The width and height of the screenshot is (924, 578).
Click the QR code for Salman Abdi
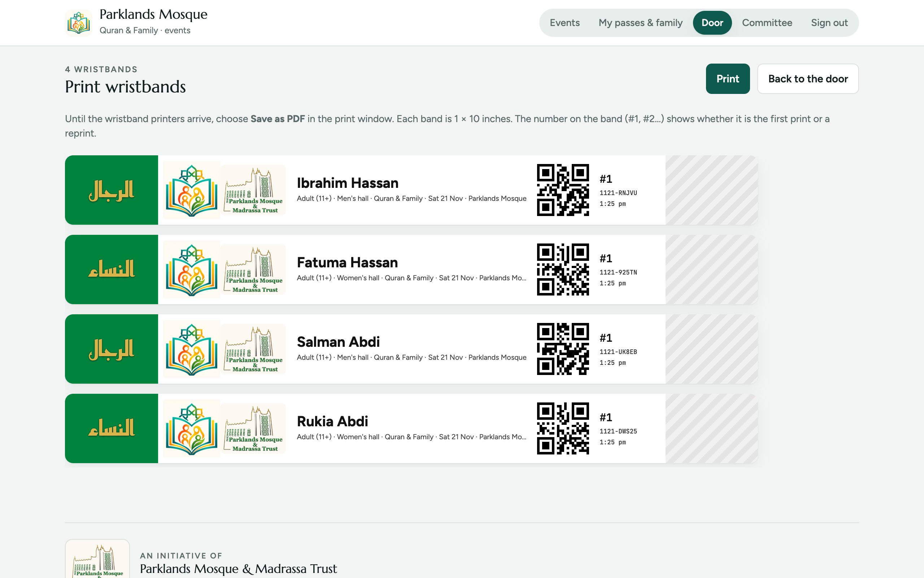point(563,349)
